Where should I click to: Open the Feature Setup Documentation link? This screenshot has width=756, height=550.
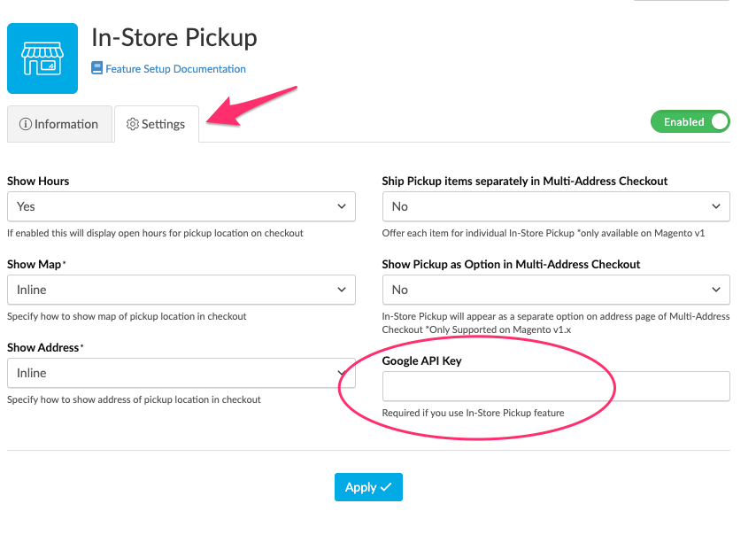click(175, 68)
